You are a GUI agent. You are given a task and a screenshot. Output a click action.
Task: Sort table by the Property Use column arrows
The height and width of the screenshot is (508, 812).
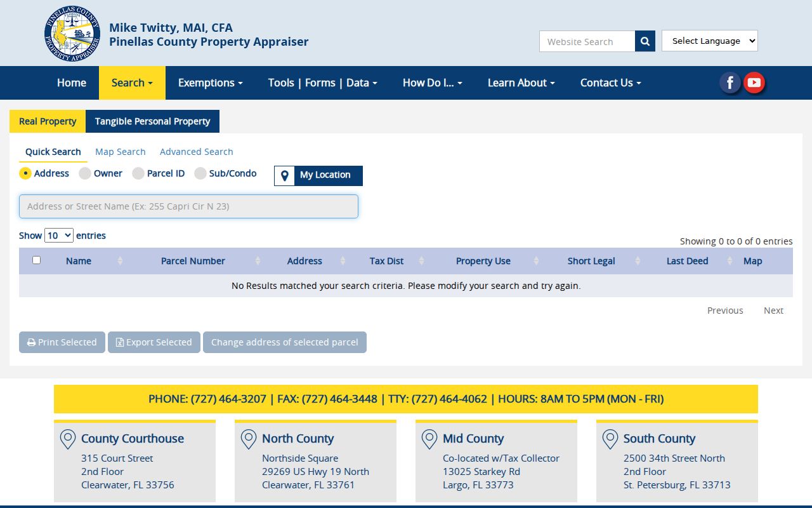(x=536, y=261)
